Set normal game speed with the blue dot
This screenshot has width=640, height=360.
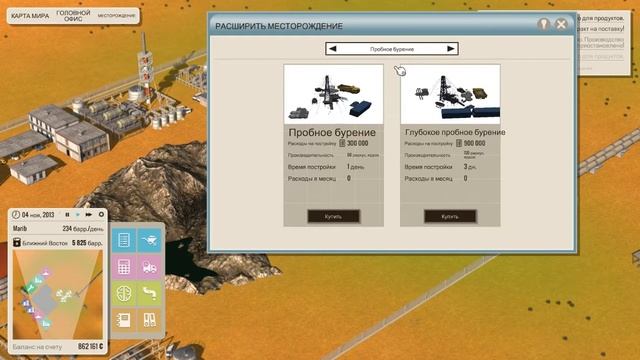[78, 215]
